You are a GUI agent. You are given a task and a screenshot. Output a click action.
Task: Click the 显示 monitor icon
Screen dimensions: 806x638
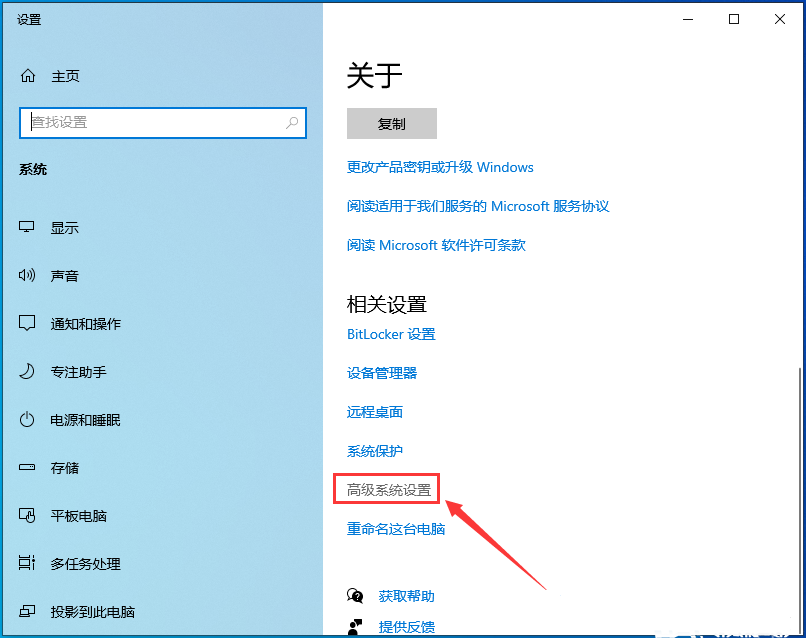coord(27,227)
